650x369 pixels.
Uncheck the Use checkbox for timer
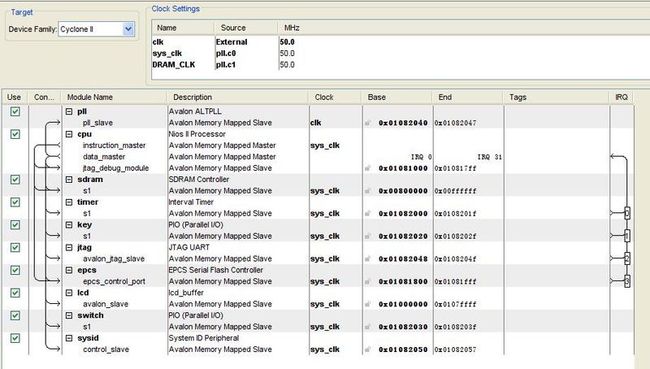pos(15,202)
